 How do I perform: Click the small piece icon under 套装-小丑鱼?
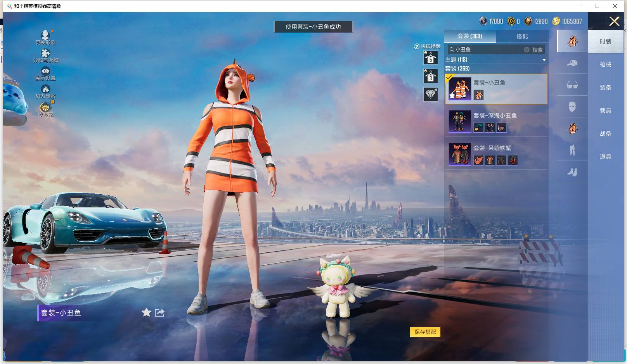point(478,95)
